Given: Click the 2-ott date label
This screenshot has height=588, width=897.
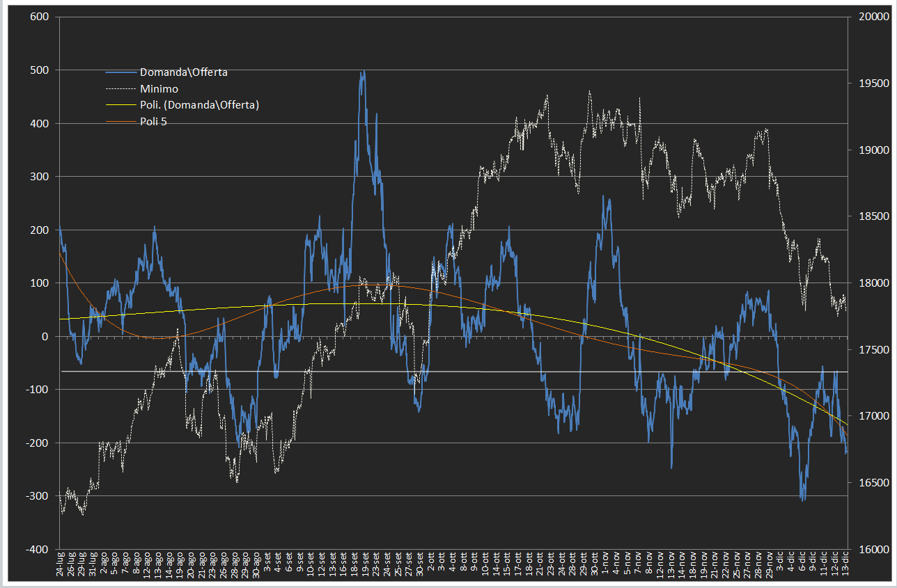Looking at the screenshot, I should [x=430, y=562].
